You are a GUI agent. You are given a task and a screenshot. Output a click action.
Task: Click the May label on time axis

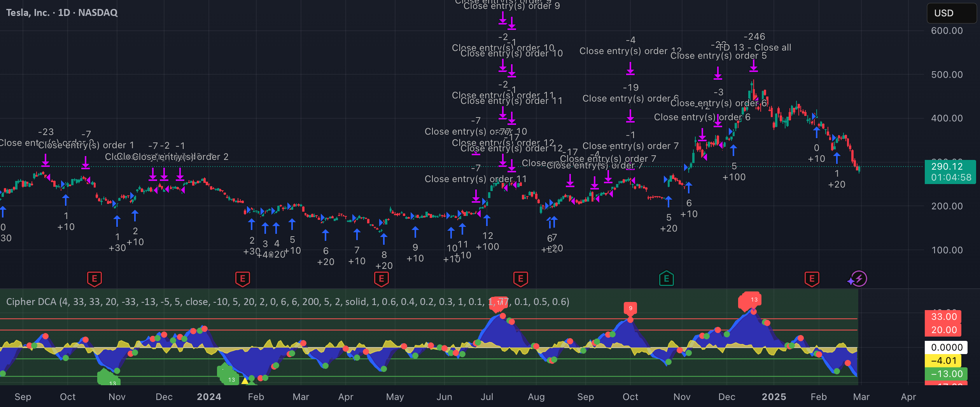(395, 396)
